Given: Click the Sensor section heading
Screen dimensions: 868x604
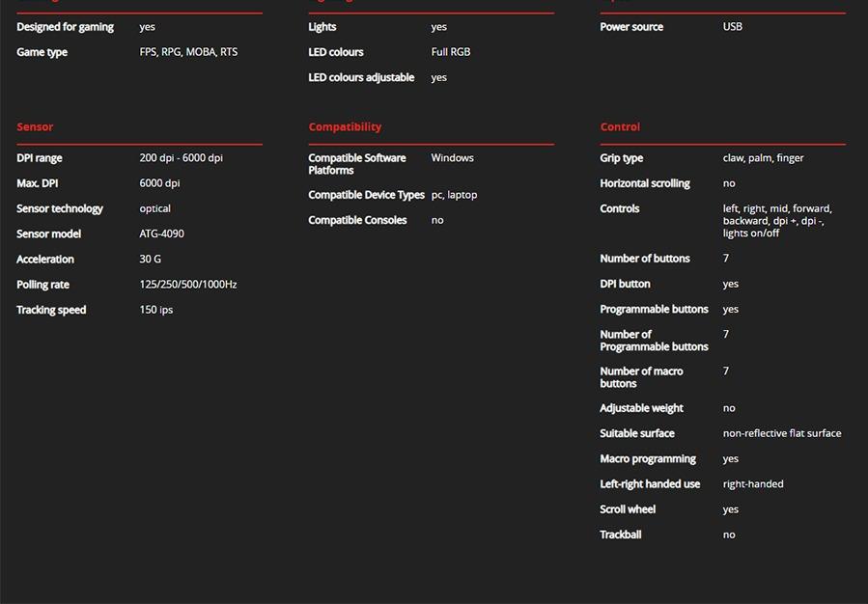Looking at the screenshot, I should 35,126.
